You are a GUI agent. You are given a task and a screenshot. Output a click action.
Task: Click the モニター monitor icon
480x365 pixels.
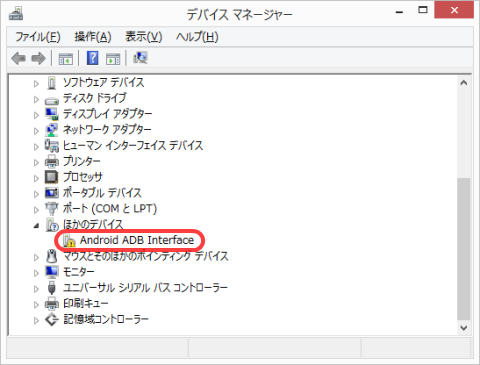52,272
